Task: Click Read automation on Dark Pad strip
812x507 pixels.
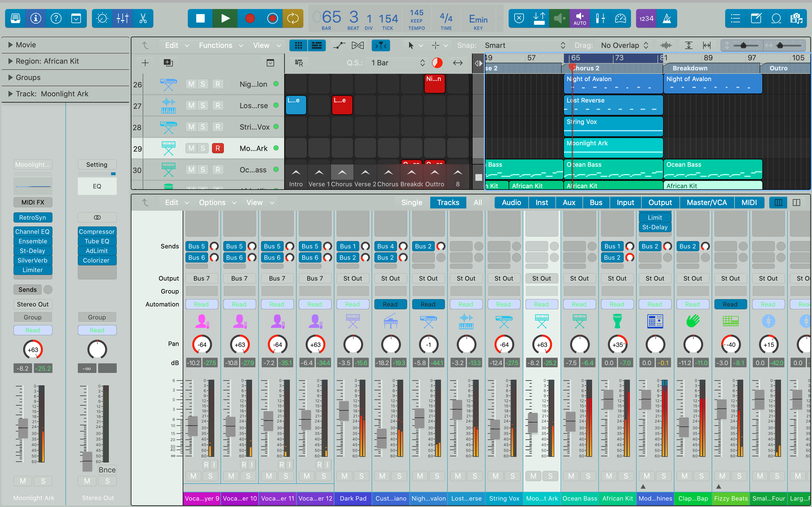Action: point(352,304)
